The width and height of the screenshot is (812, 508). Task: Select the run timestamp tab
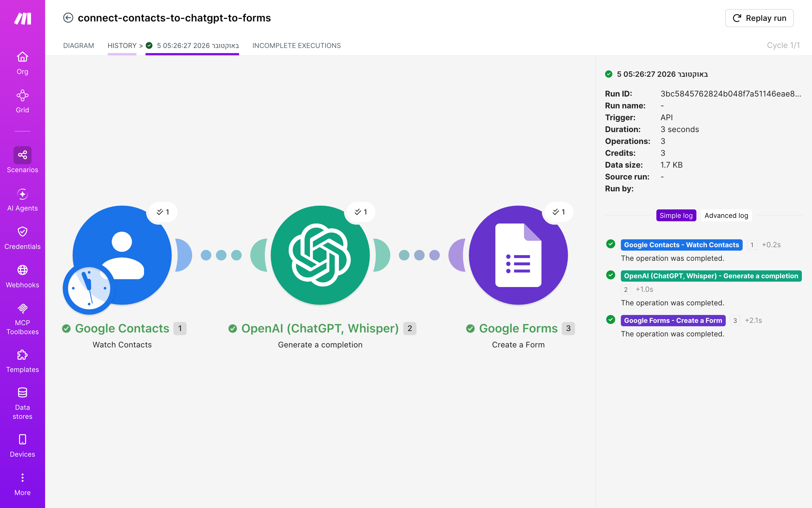click(x=192, y=46)
